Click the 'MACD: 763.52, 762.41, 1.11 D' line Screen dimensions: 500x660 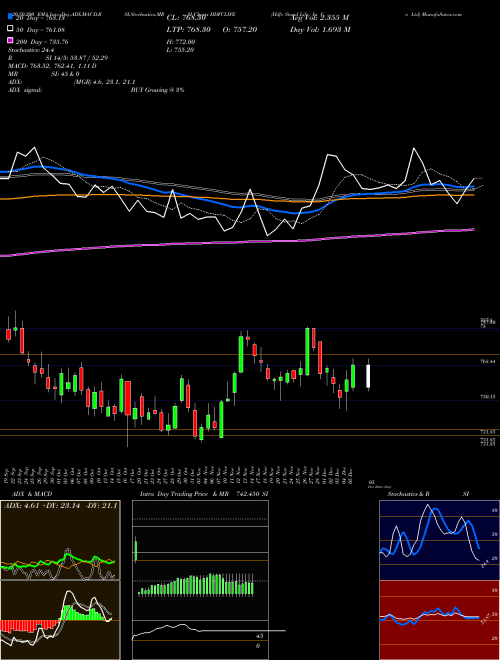click(52, 66)
